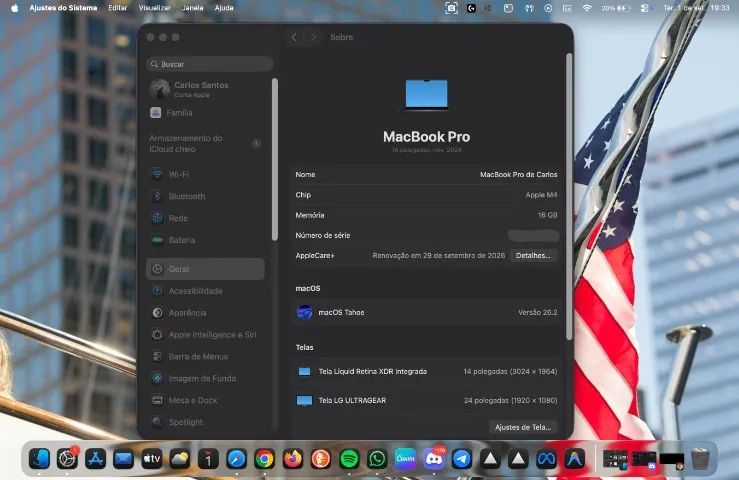Viewport: 739px width, 480px height.
Task: Launch Safari from the Dock
Action: 236,459
